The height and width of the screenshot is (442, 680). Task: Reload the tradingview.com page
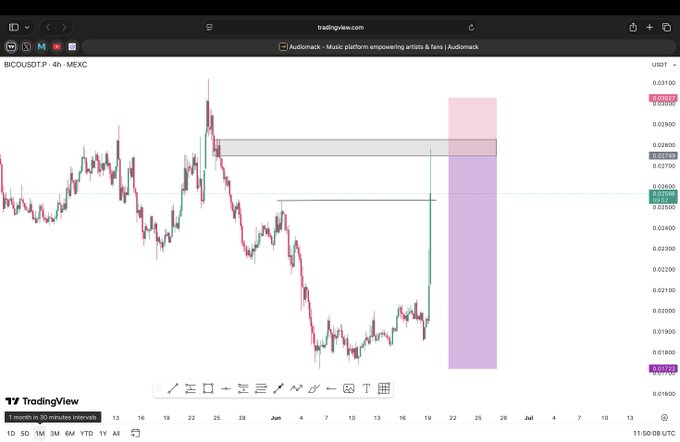[471, 28]
